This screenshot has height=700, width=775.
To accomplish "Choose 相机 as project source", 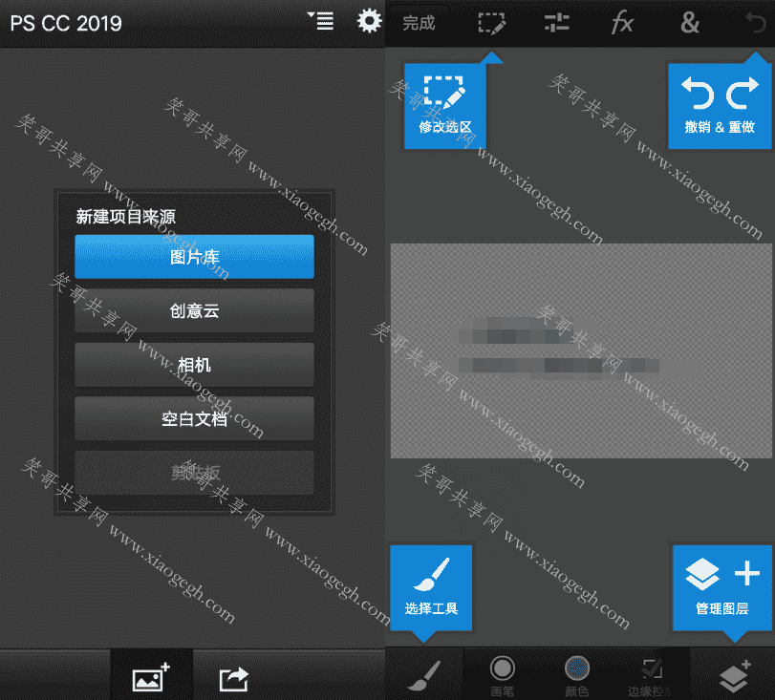I will (194, 365).
